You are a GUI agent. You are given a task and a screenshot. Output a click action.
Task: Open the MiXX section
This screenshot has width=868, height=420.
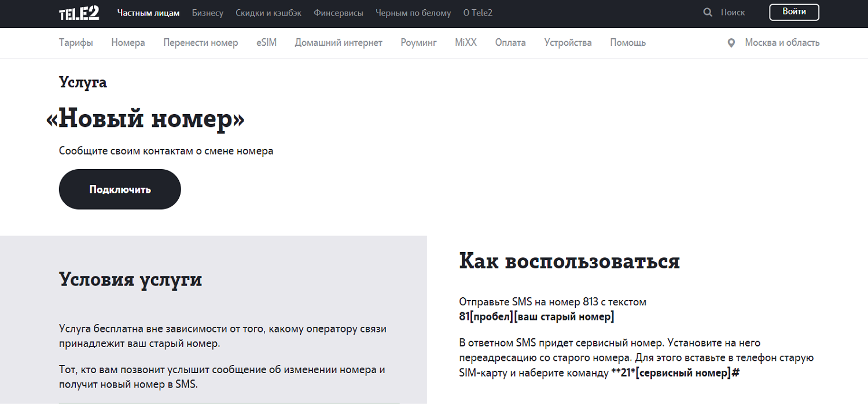click(466, 42)
